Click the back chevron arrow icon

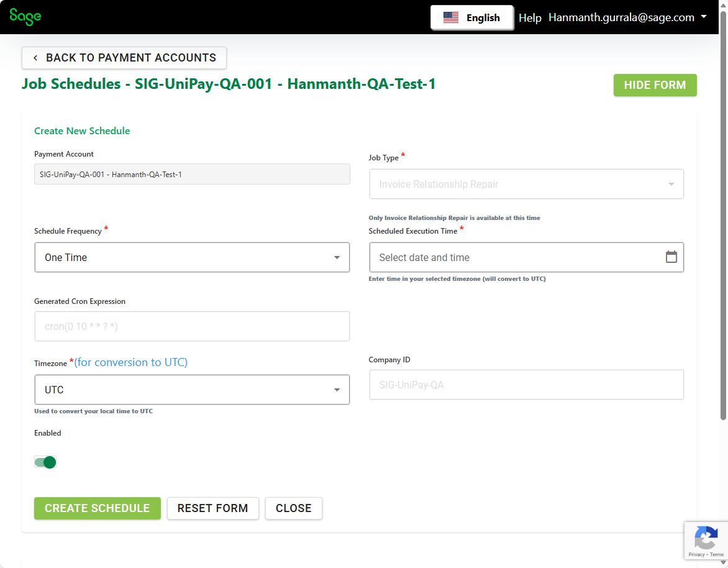click(35, 58)
